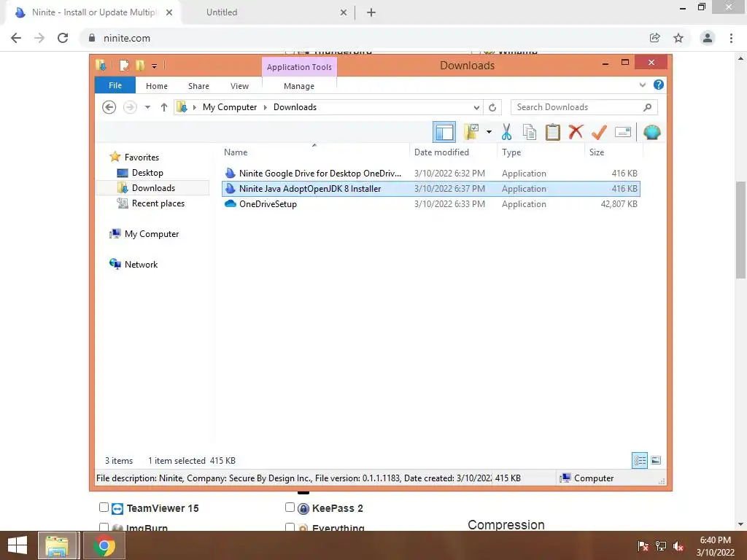Image resolution: width=747 pixels, height=560 pixels.
Task: Select Downloads in the navigation pane
Action: point(152,188)
